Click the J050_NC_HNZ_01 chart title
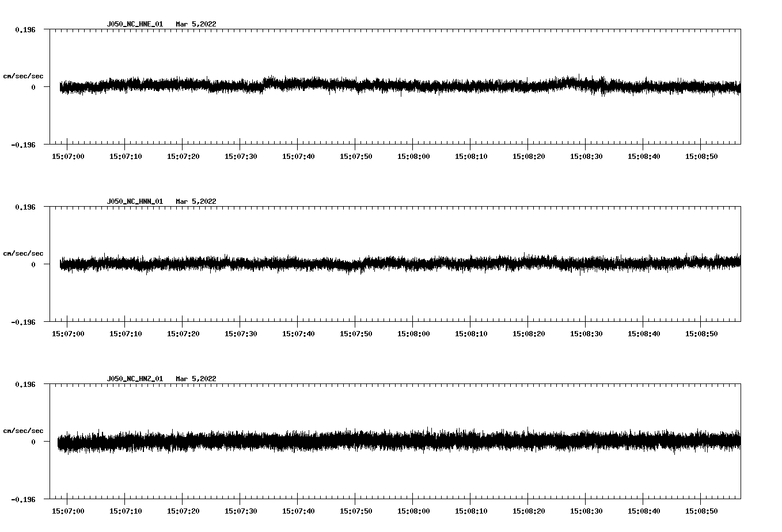Viewport: 782px width, 532px height. coord(135,379)
